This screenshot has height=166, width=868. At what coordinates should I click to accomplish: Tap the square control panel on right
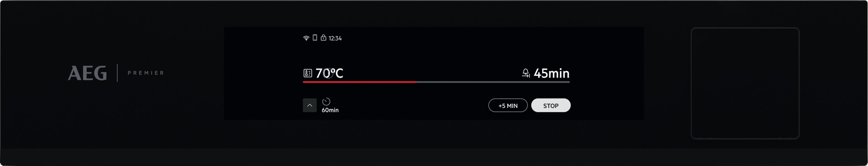click(x=745, y=83)
